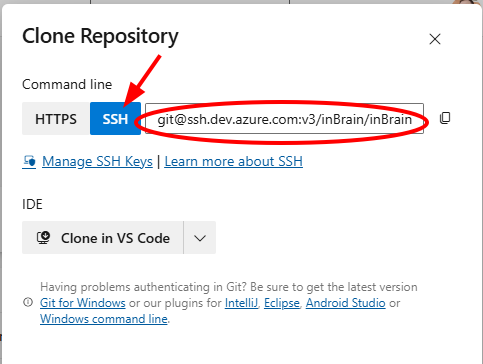Click the SSH key shield icon
The height and width of the screenshot is (364, 483).
(x=29, y=162)
